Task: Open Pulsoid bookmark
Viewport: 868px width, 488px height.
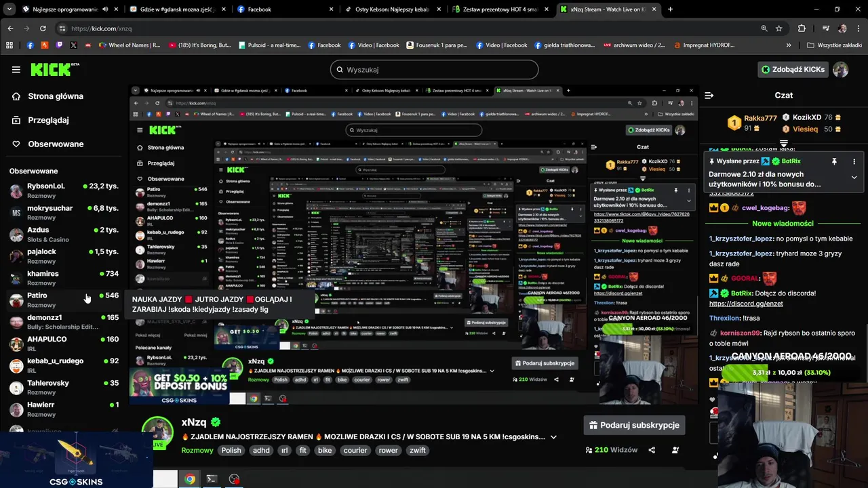Action: [269, 45]
